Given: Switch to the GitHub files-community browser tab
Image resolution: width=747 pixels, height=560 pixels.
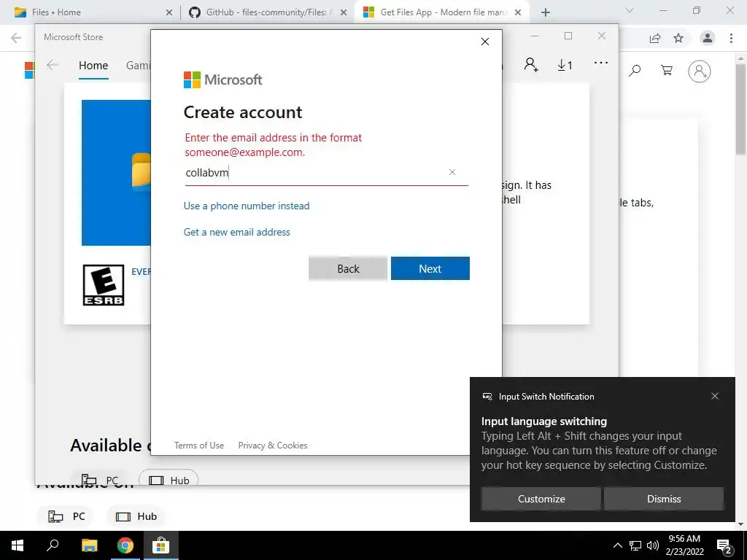Looking at the screenshot, I should (x=266, y=12).
